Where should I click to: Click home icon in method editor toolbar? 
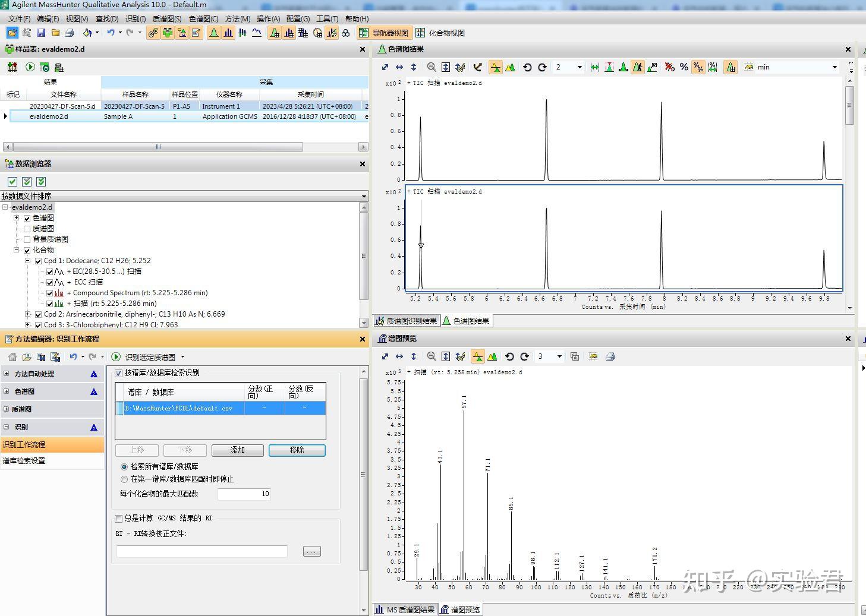(12, 357)
